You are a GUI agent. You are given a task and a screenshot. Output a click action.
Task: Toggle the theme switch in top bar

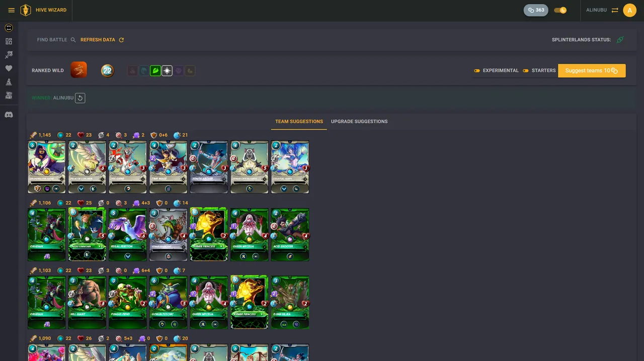point(560,10)
